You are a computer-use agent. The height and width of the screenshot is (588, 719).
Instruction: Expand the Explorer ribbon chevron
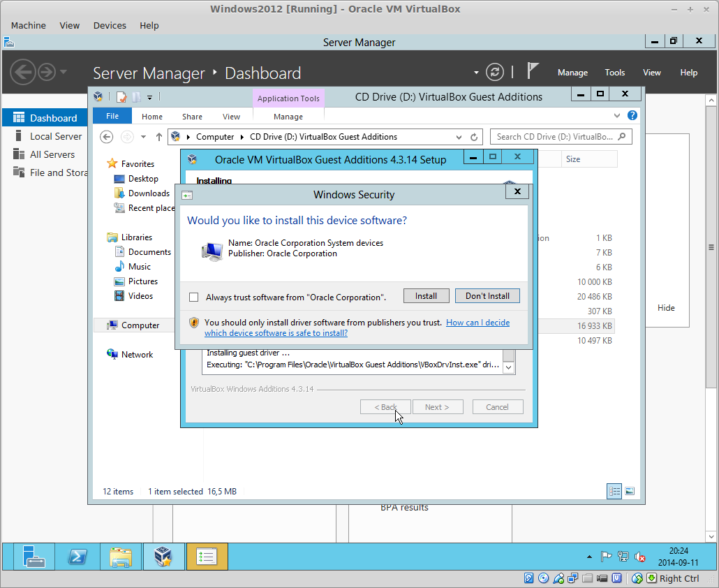point(617,116)
